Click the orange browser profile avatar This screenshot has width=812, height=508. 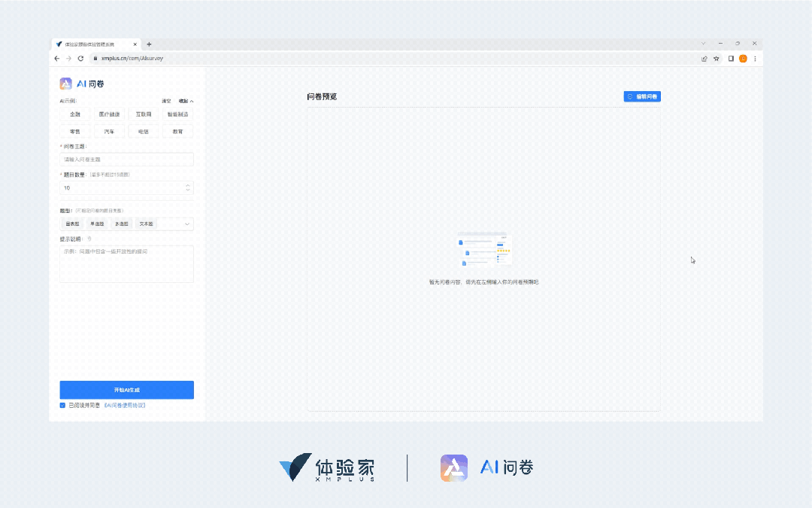(743, 59)
